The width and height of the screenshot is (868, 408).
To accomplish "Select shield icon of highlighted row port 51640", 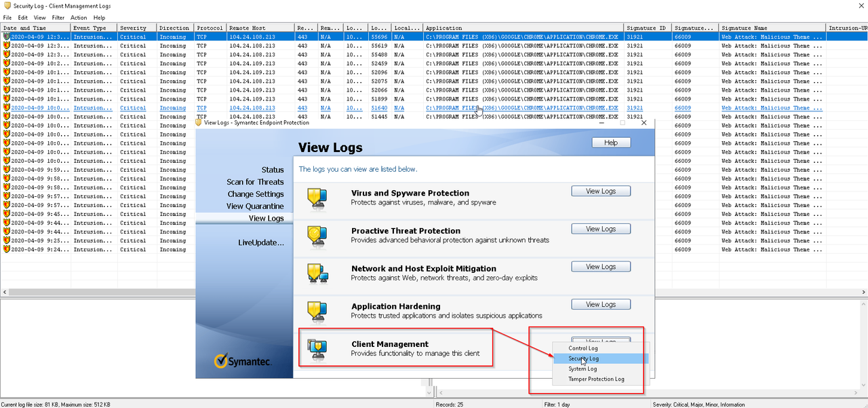I will (7, 107).
